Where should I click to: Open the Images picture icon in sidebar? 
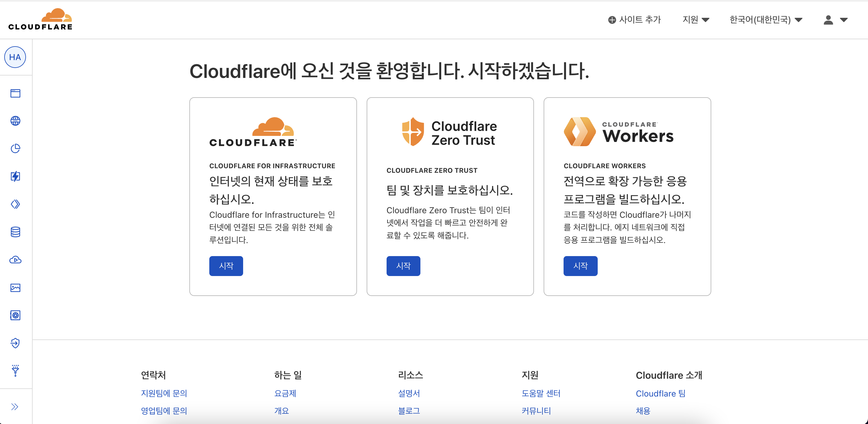(15, 287)
